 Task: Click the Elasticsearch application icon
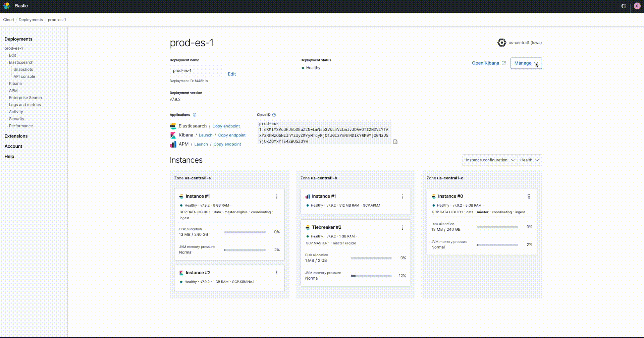pos(173,126)
